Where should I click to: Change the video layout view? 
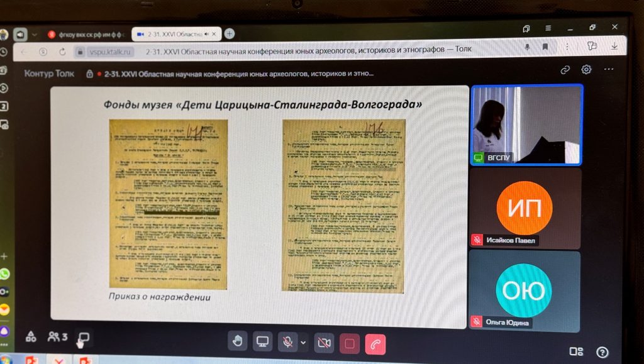point(575,351)
